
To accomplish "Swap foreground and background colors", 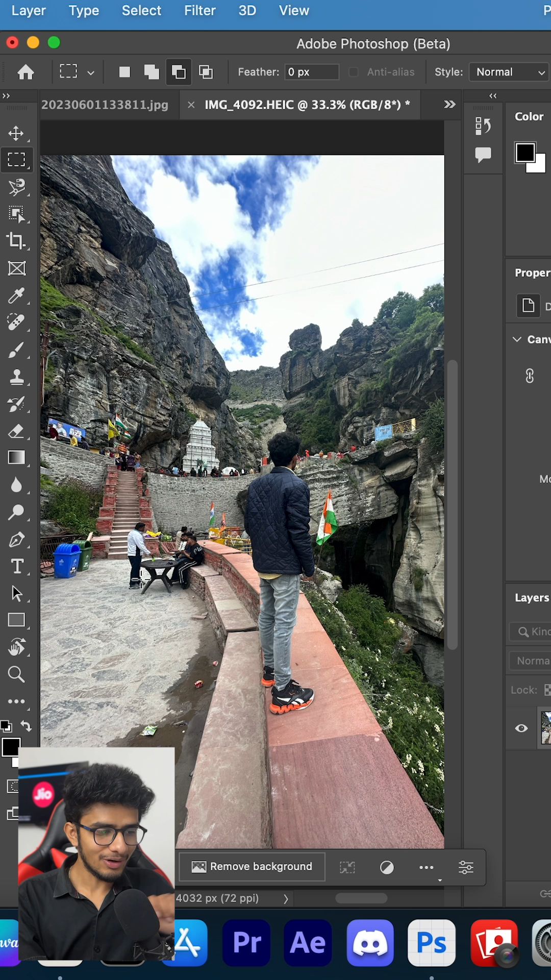I will 26,726.
